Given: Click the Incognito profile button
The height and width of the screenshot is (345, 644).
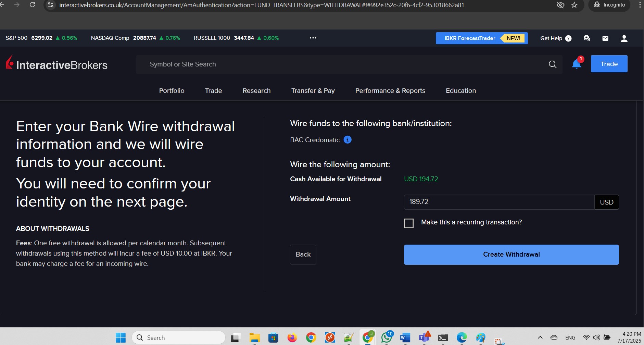Looking at the screenshot, I should coord(609,5).
